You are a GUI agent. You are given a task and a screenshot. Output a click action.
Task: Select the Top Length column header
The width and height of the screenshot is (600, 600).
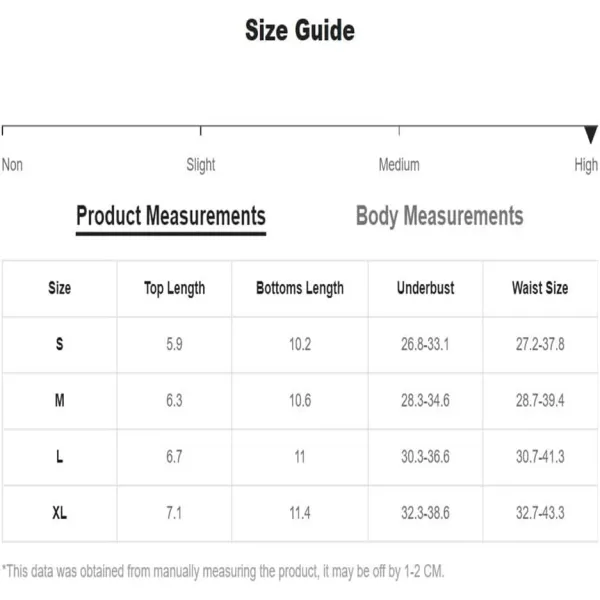coord(174,289)
